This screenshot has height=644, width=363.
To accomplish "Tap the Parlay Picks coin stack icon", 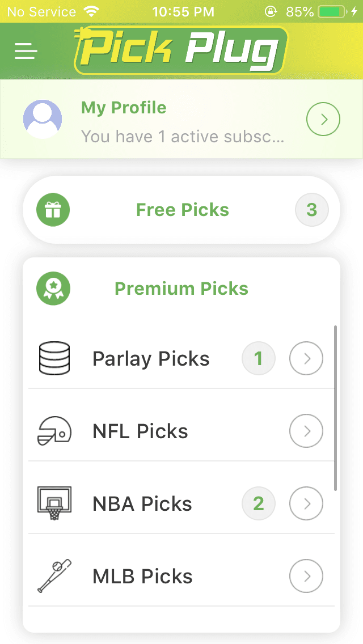I will [x=54, y=358].
